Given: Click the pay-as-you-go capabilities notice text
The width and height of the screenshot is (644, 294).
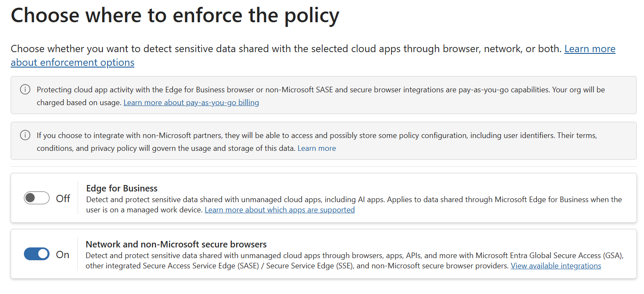Looking at the screenshot, I should pyautogui.click(x=321, y=96).
